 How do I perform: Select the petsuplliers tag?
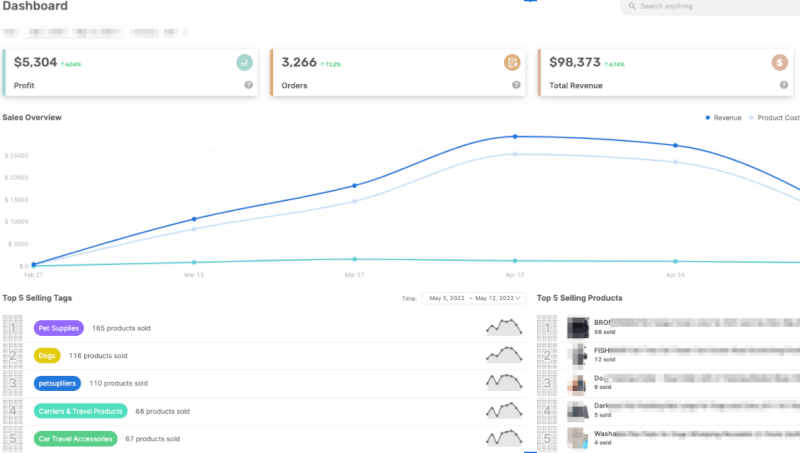click(57, 383)
